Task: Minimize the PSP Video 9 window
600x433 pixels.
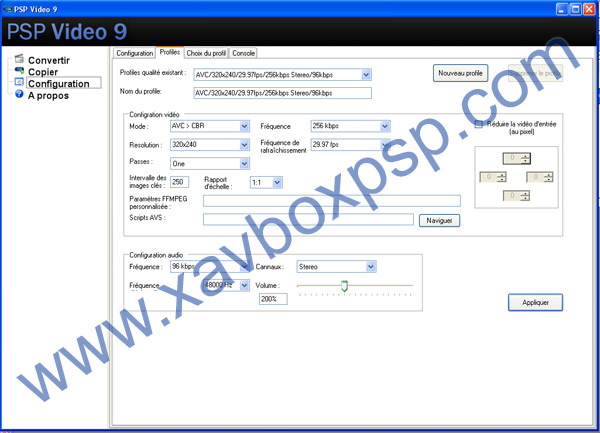Action: tap(562, 9)
